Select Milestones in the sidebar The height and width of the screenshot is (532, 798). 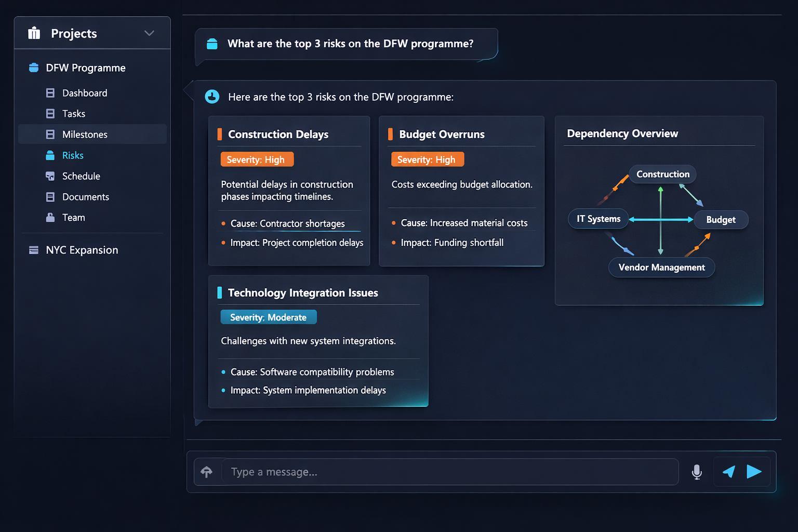(92, 134)
